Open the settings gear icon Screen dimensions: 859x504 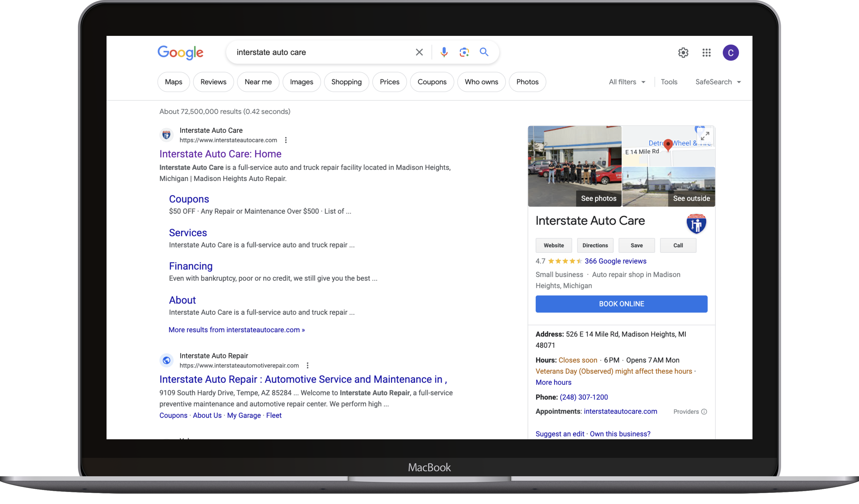click(683, 52)
